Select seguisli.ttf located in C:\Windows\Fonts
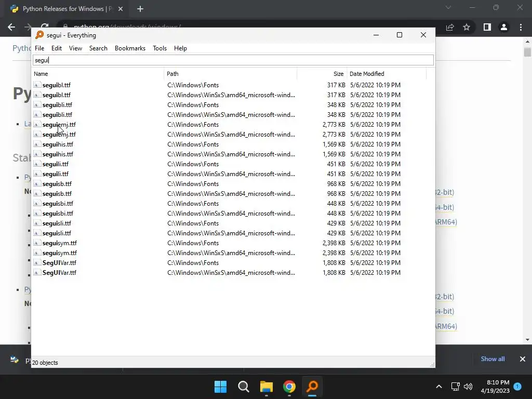 click(x=57, y=223)
